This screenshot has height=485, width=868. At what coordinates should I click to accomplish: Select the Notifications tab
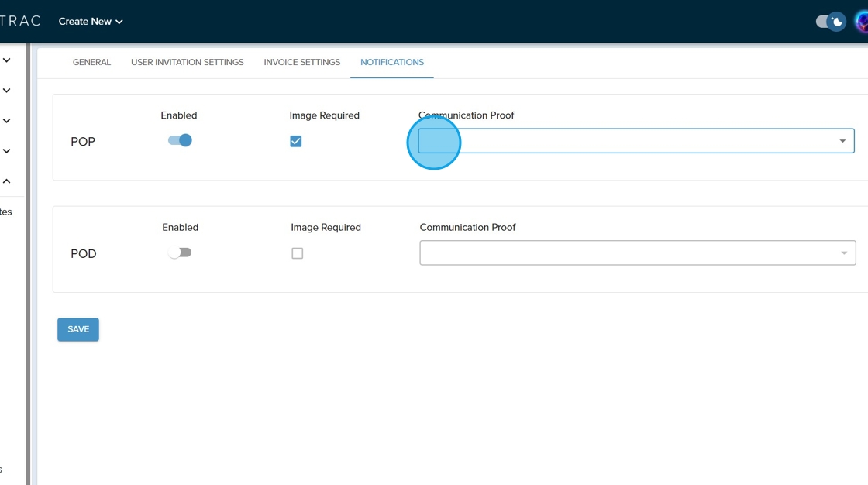pos(391,62)
